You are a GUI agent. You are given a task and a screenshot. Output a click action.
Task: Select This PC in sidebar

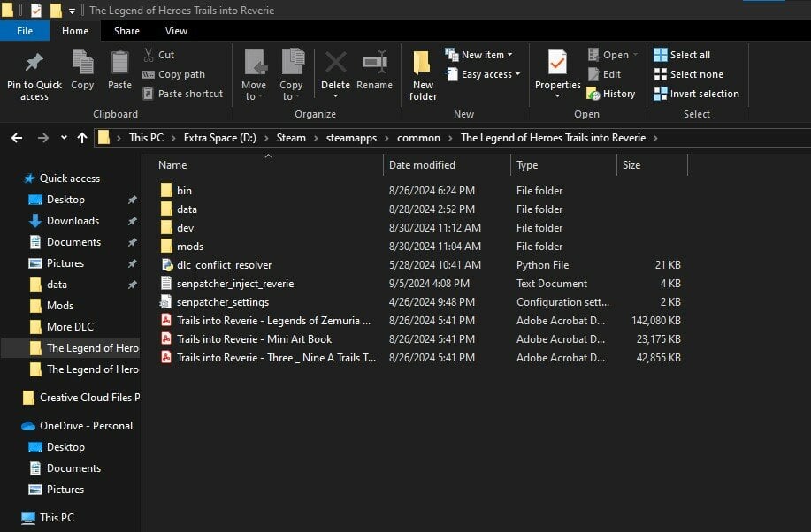coord(57,518)
